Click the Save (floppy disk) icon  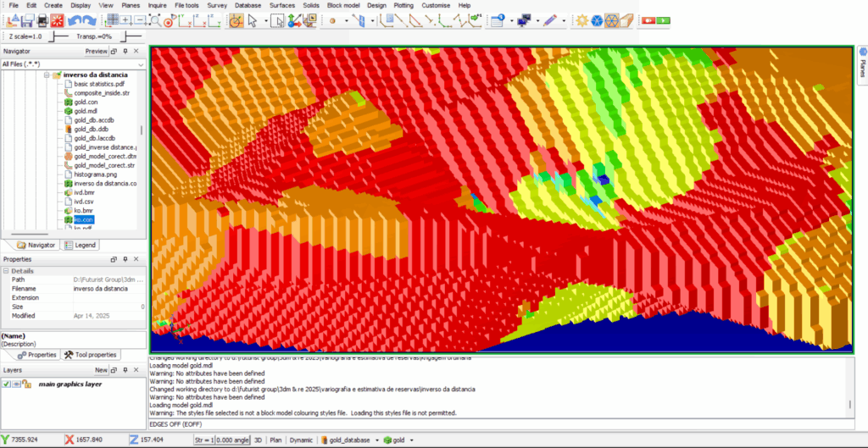[28, 21]
